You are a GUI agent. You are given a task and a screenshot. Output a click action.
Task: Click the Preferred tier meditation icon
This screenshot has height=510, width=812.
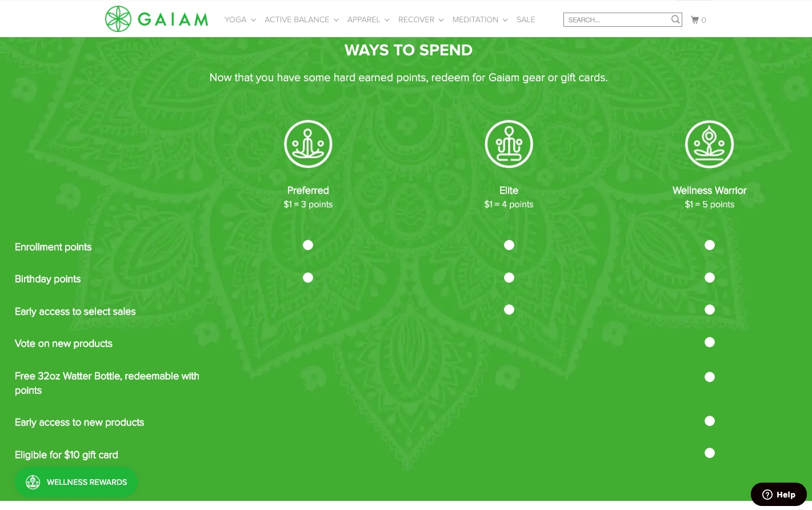308,144
